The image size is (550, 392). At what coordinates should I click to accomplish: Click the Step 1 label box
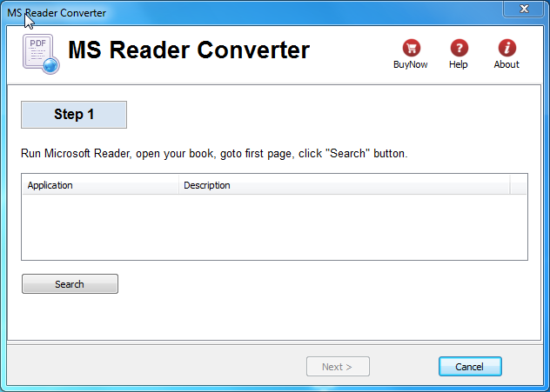(74, 115)
